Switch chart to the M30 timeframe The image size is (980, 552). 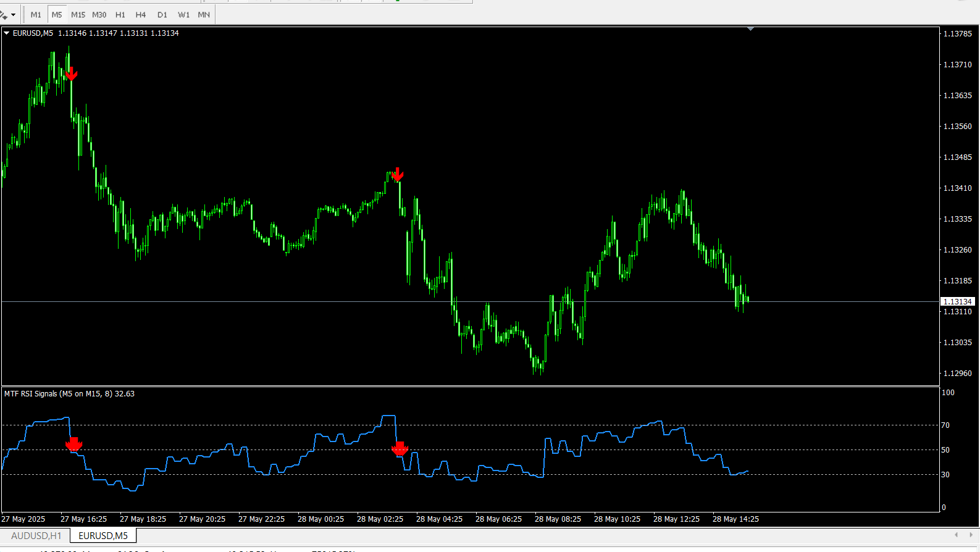click(99, 15)
